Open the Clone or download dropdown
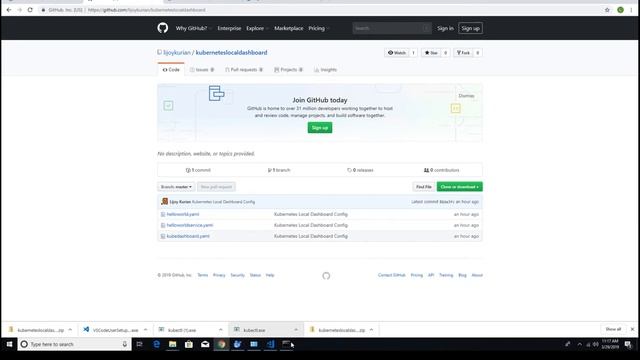 coord(460,187)
